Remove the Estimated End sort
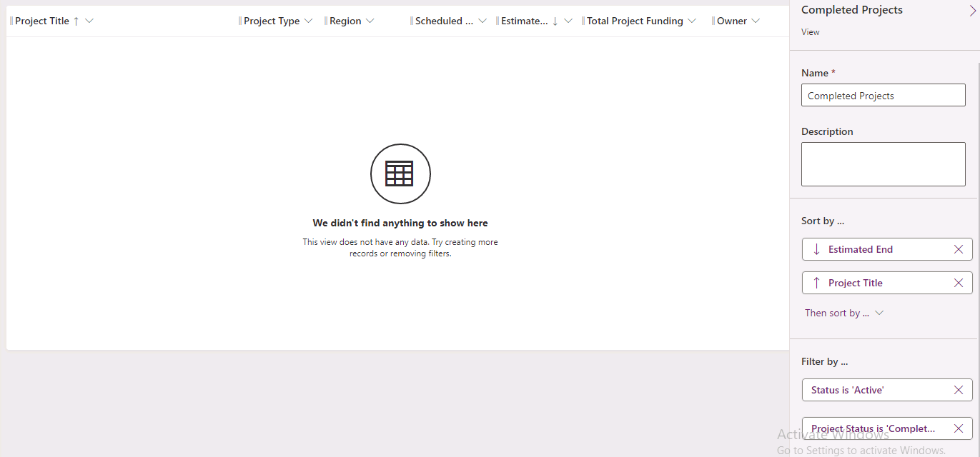Screen dimensions: 980x457 tap(959, 249)
